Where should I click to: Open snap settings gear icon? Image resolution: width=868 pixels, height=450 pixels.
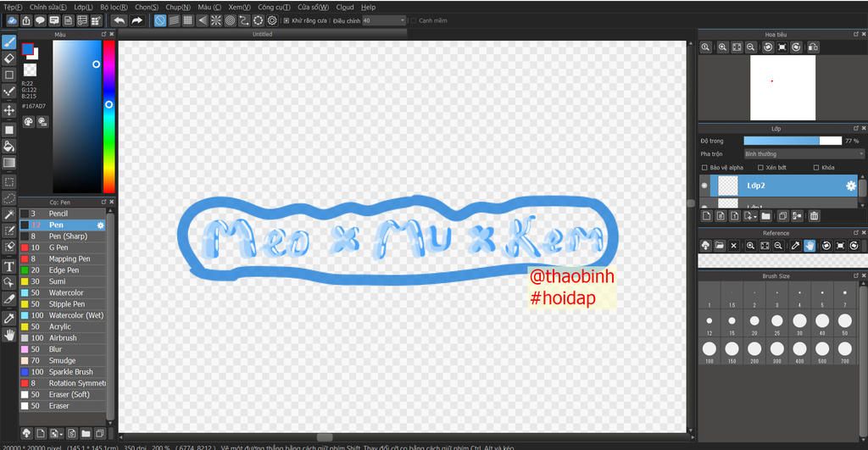point(272,20)
